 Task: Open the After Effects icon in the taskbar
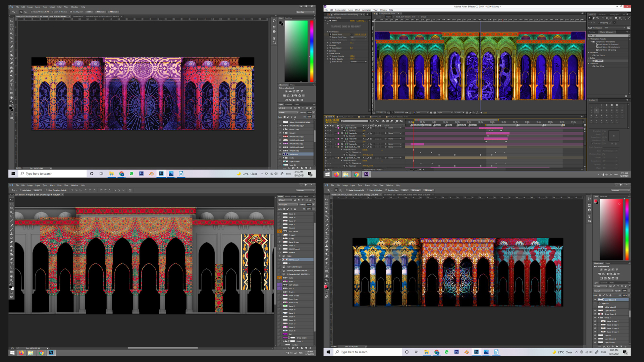coord(366,174)
